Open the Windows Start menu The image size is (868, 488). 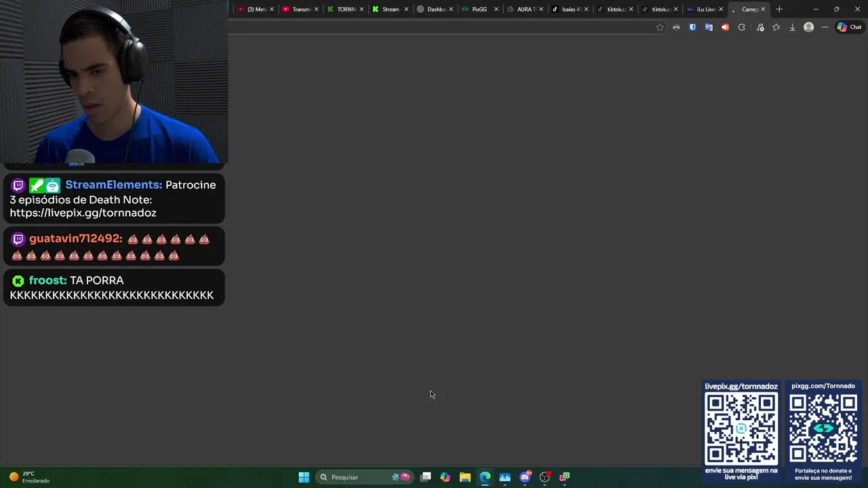[x=304, y=477]
